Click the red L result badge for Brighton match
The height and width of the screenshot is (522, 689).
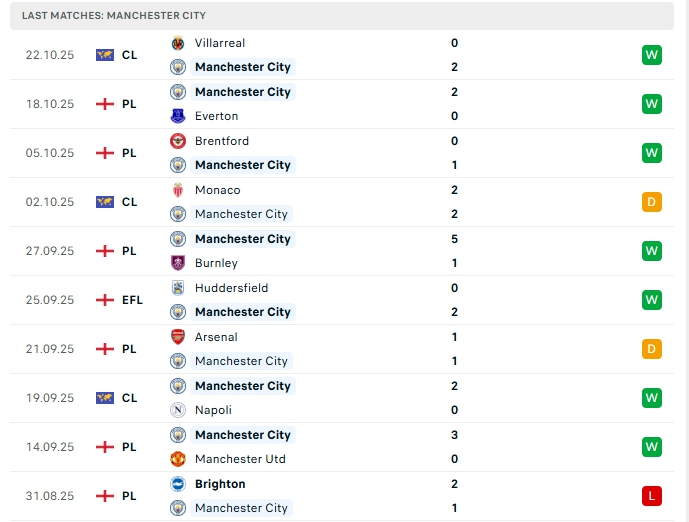point(652,496)
